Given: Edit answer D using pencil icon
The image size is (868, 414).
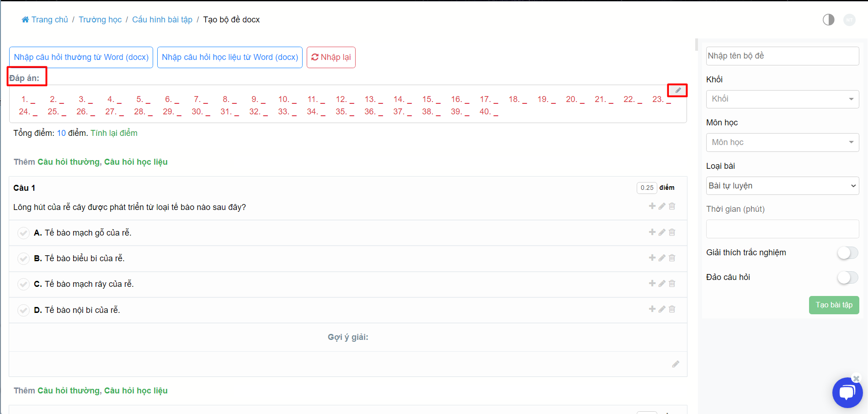Looking at the screenshot, I should (662, 309).
